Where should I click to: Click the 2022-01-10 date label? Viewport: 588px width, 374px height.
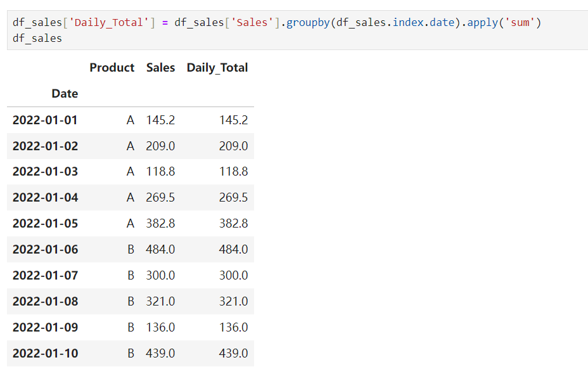[x=45, y=354]
